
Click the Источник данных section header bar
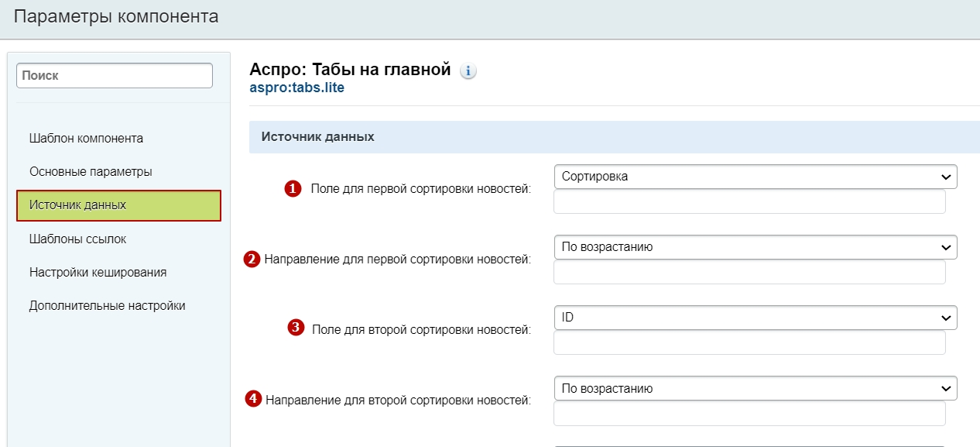(615, 137)
